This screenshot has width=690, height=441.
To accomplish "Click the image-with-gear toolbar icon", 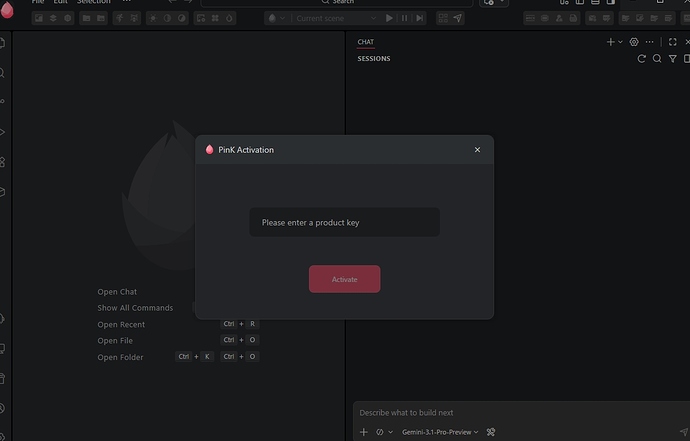I will pyautogui.click(x=201, y=18).
